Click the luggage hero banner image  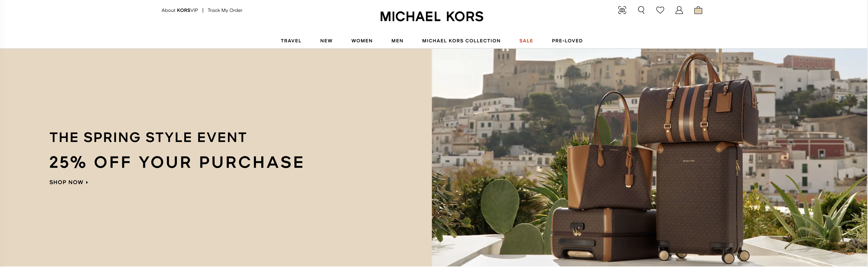pos(650,157)
